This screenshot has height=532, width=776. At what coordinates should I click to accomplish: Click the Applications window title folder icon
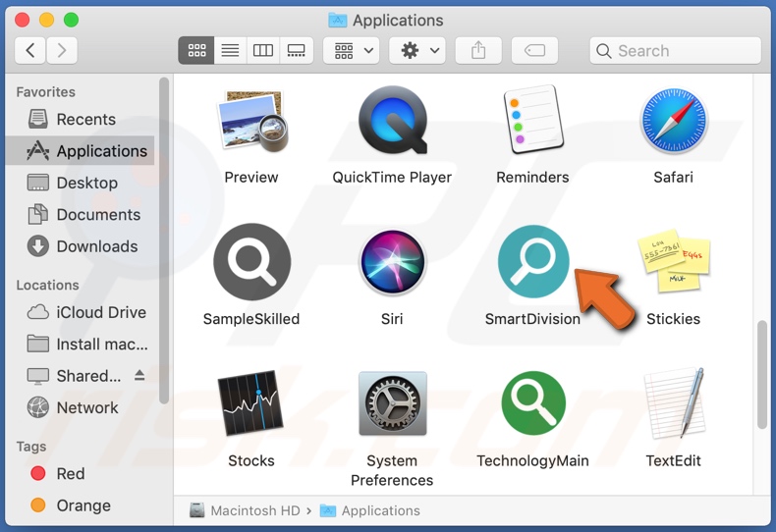click(338, 21)
